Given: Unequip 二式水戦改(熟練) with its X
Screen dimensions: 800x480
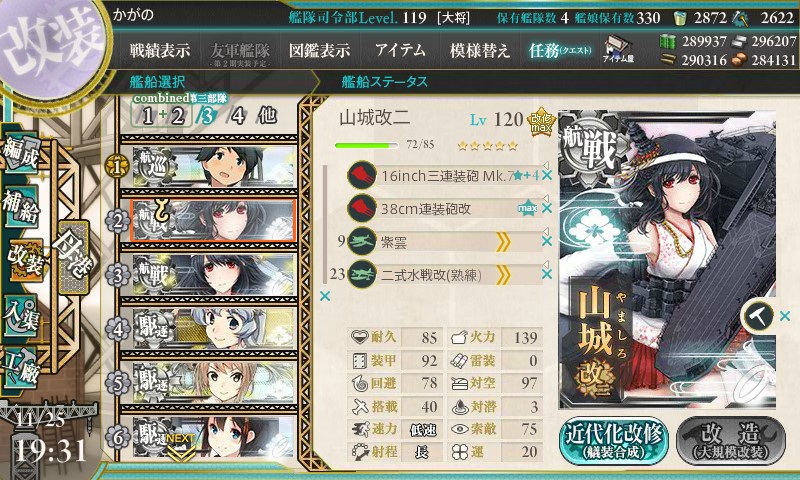Looking at the screenshot, I should 547,274.
